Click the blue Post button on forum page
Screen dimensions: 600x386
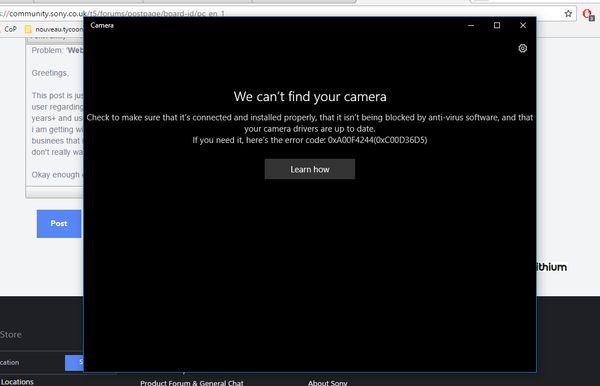[x=59, y=224]
